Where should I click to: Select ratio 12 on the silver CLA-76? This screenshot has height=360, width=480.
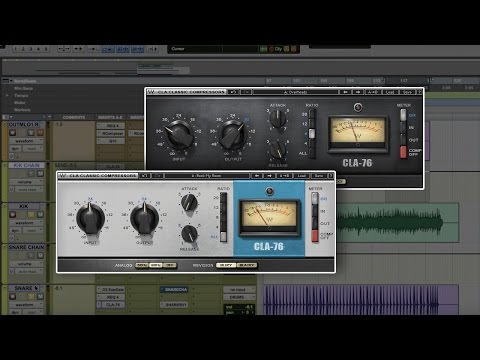[223, 207]
